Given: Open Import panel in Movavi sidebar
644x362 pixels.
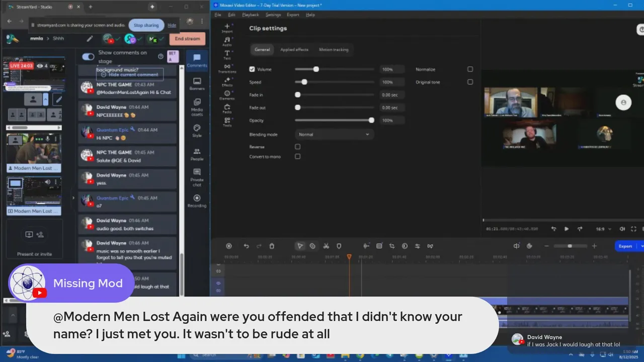Looking at the screenshot, I should (227, 28).
